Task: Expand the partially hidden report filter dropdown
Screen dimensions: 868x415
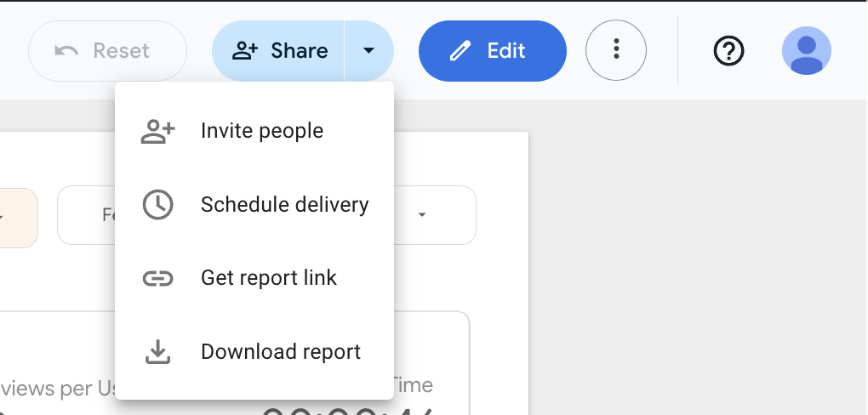Action: point(422,214)
